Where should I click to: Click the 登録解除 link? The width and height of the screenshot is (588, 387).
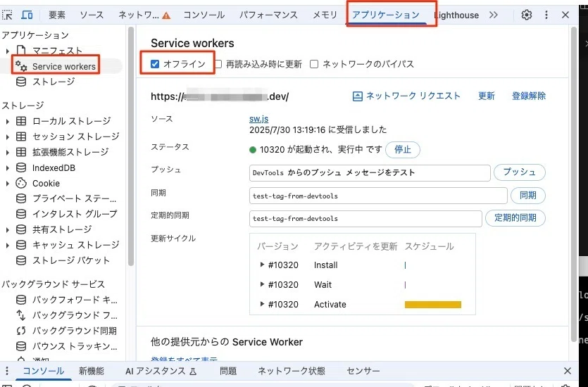click(x=529, y=96)
